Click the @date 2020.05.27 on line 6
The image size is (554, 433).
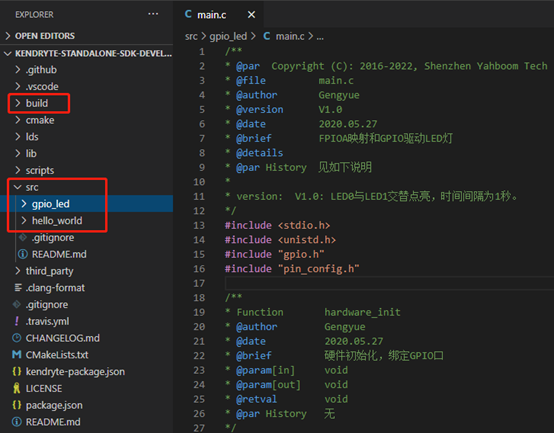301,124
